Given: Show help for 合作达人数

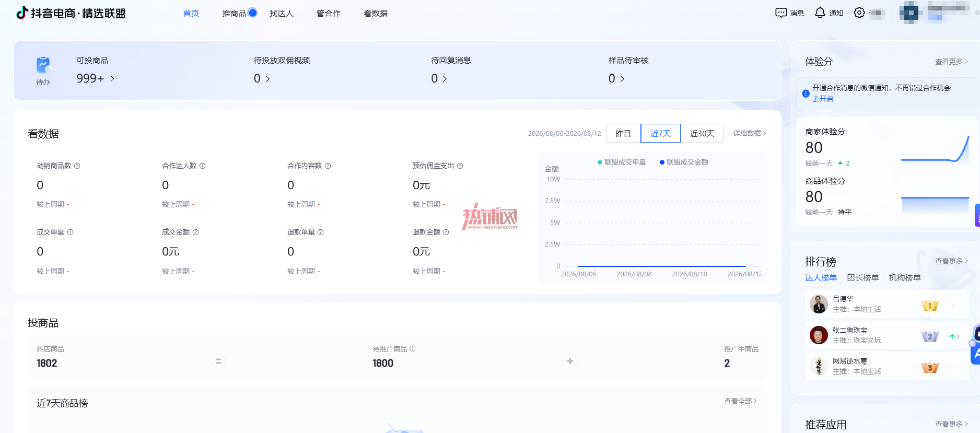Looking at the screenshot, I should (x=203, y=166).
